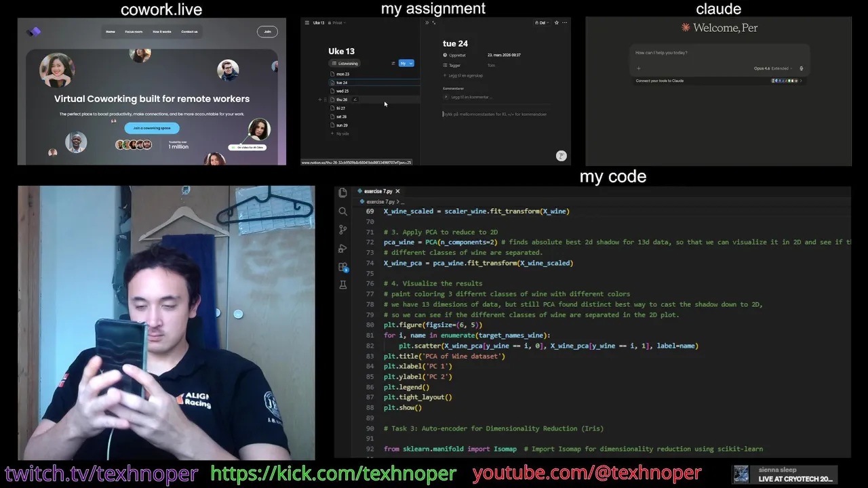Click the page body placeholder text in Notion
Viewport: 868px width, 488px height.
coord(494,114)
